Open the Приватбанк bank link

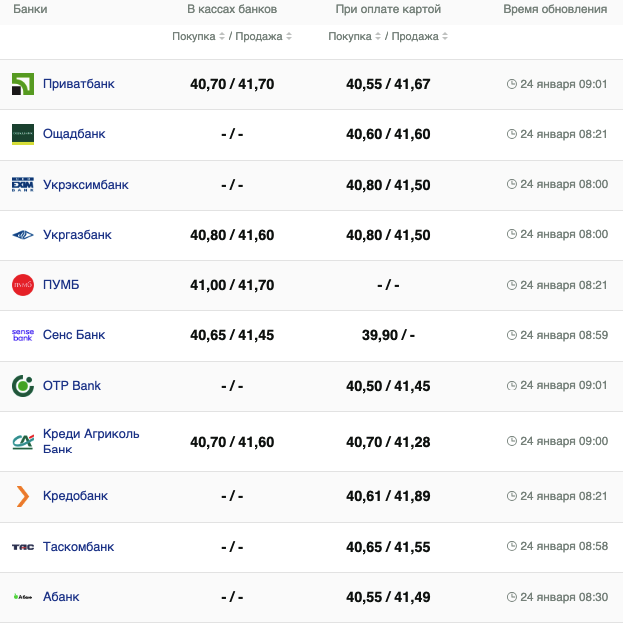pyautogui.click(x=78, y=84)
